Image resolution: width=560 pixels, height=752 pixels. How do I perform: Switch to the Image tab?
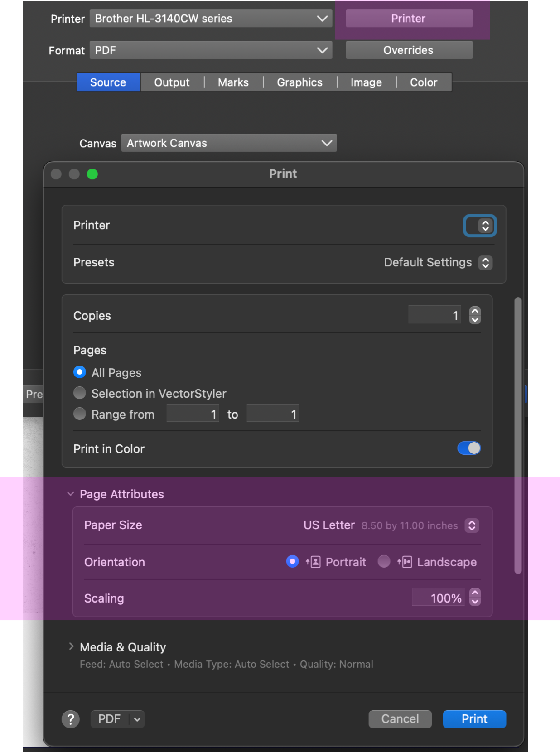coord(367,82)
